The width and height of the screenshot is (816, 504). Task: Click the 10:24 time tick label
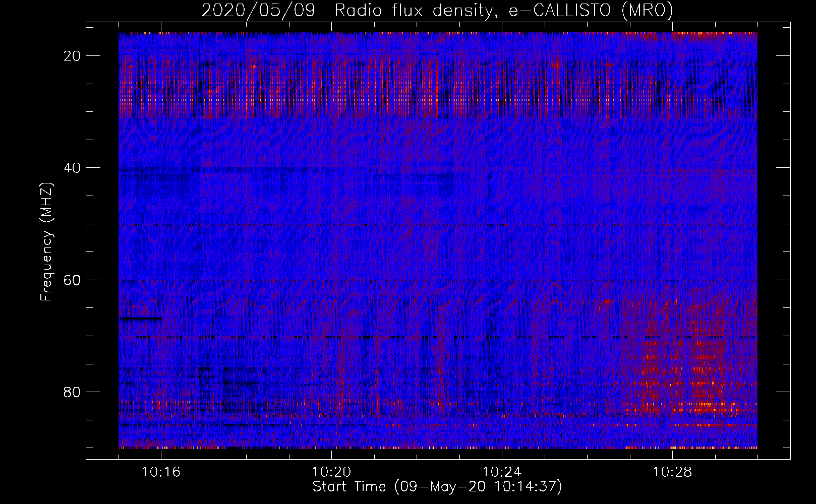click(502, 472)
